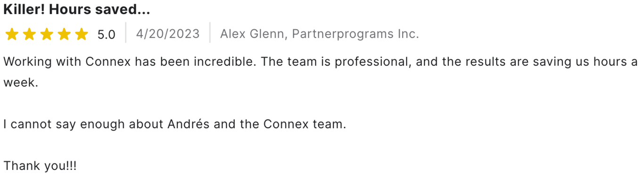
Task: Click the first yellow star
Action: point(12,34)
